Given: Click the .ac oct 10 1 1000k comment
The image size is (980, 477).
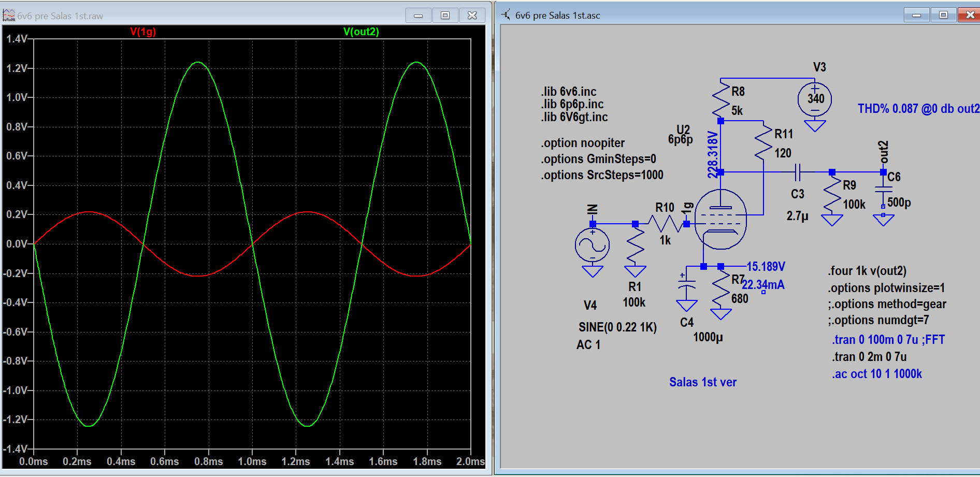Looking at the screenshot, I should pyautogui.click(x=877, y=374).
